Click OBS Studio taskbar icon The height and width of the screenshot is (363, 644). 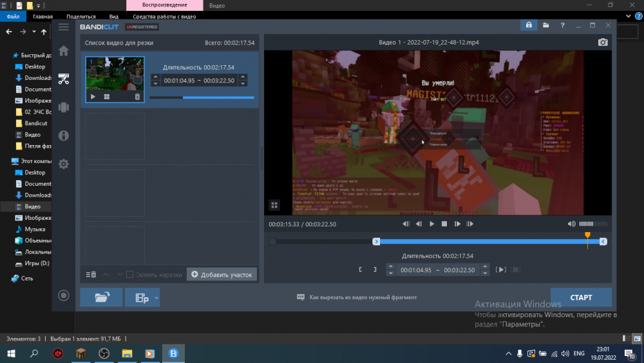coord(104,353)
